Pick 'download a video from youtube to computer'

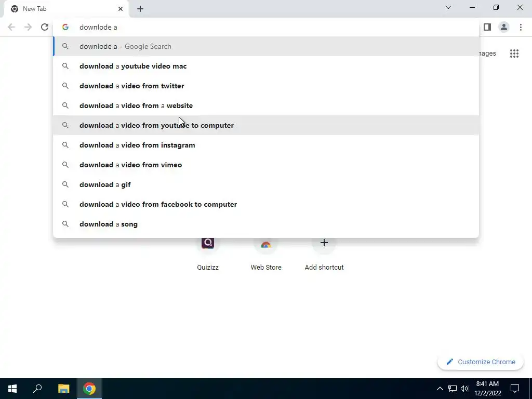pyautogui.click(x=266, y=125)
